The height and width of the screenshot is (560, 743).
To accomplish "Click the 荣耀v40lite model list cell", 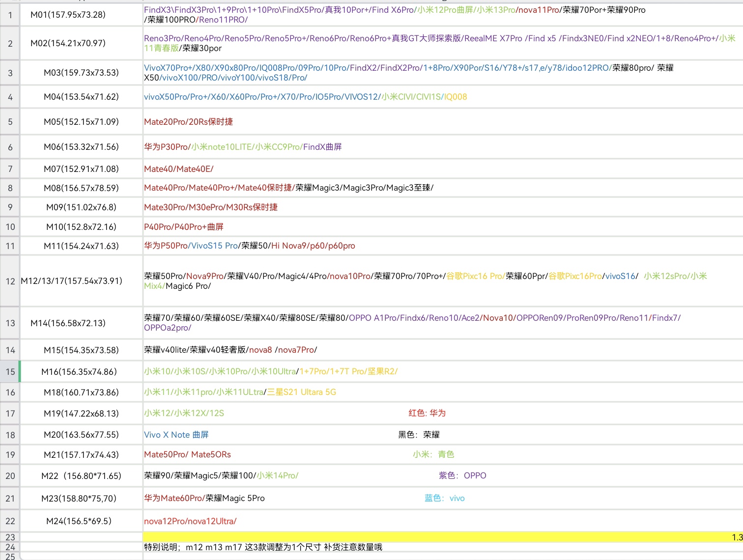I will pyautogui.click(x=442, y=350).
